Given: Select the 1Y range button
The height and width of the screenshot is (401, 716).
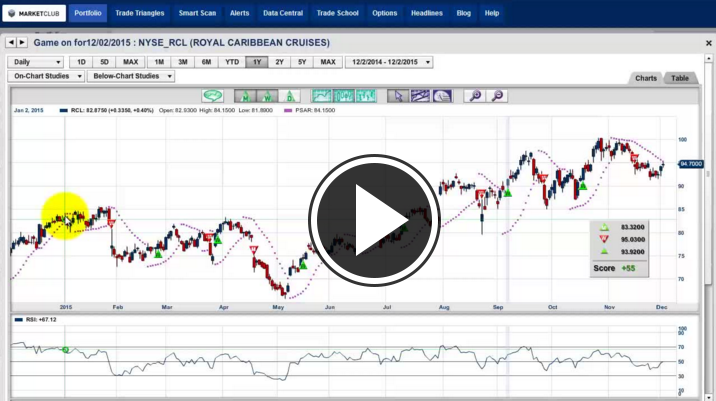Looking at the screenshot, I should (x=257, y=62).
